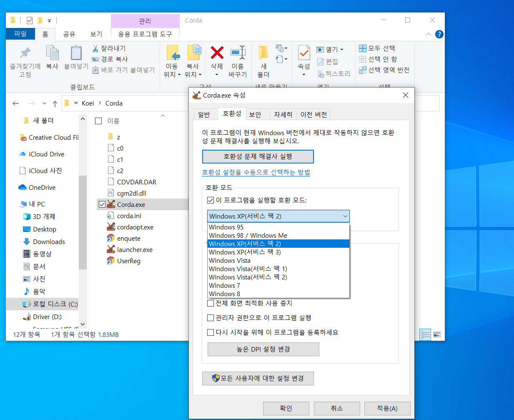
Task: Open the 공유 ribbon tab
Action: (x=69, y=34)
